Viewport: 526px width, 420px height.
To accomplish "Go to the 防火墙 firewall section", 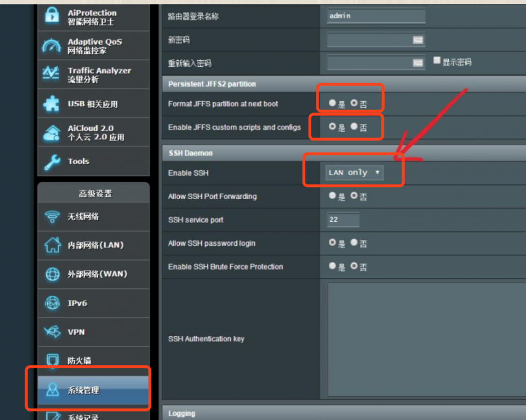I will (x=79, y=361).
